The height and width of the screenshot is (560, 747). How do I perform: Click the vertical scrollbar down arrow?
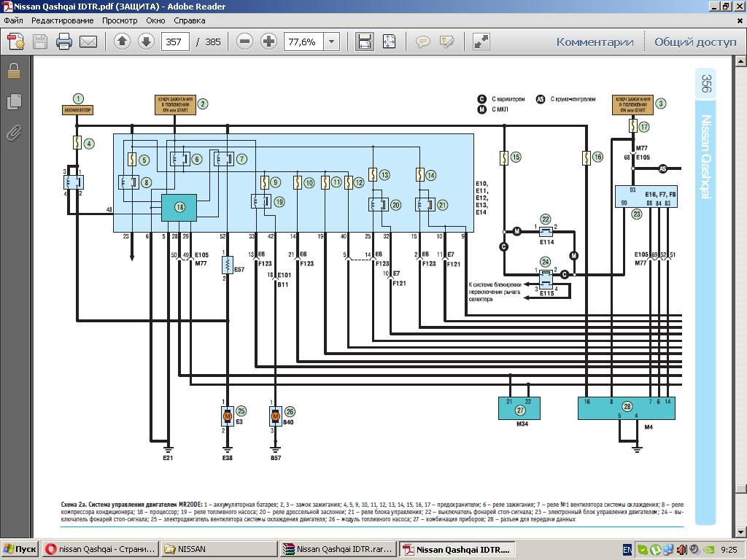coord(740,532)
